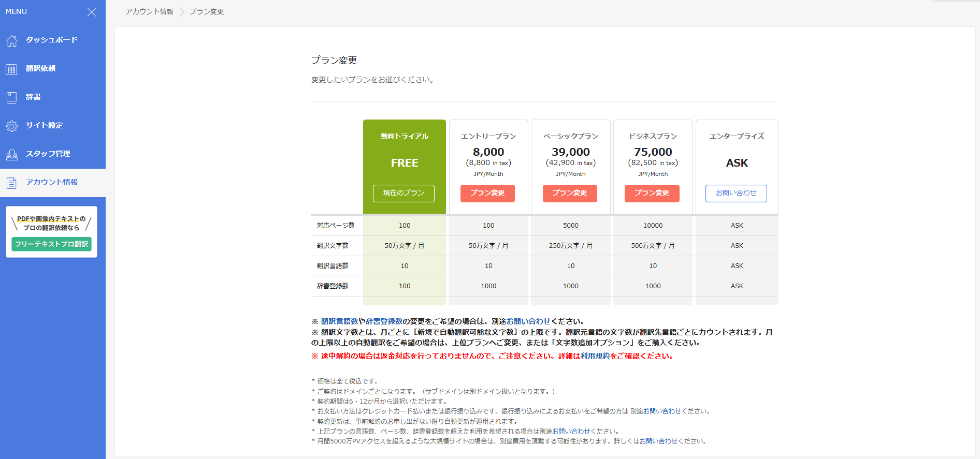The width and height of the screenshot is (980, 459).
Task: Change to ベーシックプラン via プラン変更 button
Action: click(x=570, y=193)
